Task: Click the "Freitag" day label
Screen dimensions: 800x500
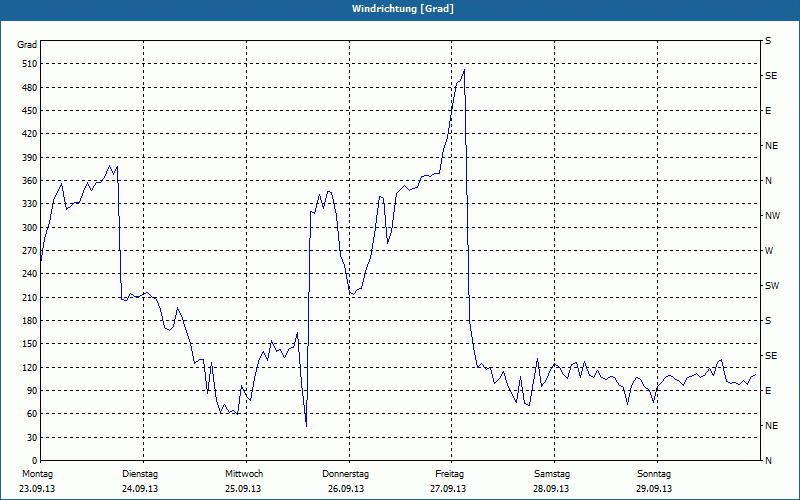Action: pyautogui.click(x=449, y=474)
